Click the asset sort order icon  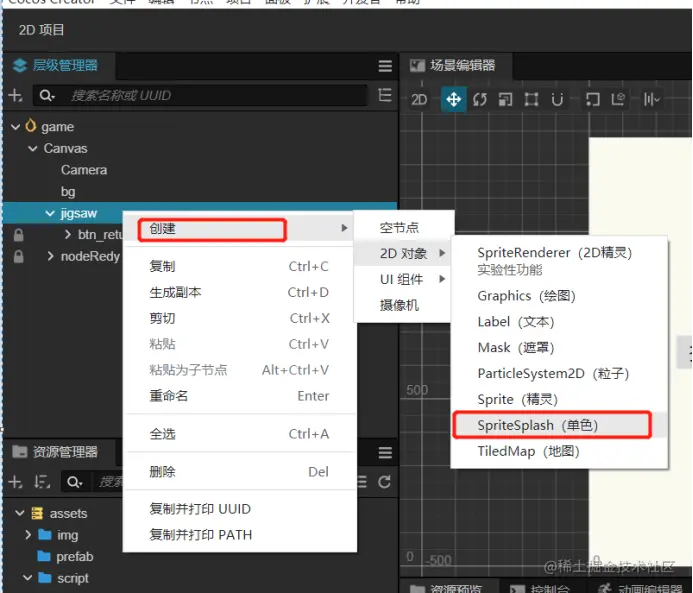click(42, 482)
